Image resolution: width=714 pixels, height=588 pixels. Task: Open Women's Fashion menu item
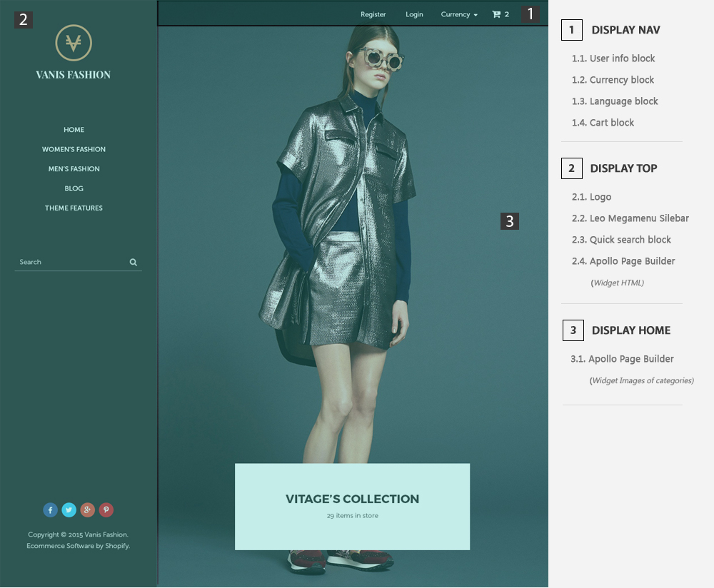pyautogui.click(x=74, y=149)
